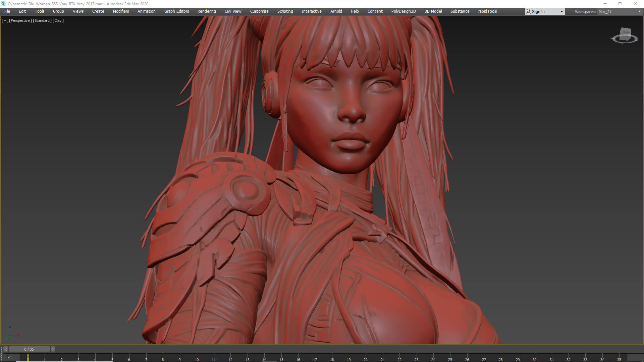This screenshot has height=362, width=644.
Task: Step to previous frame with left arrow
Action: click(6, 349)
